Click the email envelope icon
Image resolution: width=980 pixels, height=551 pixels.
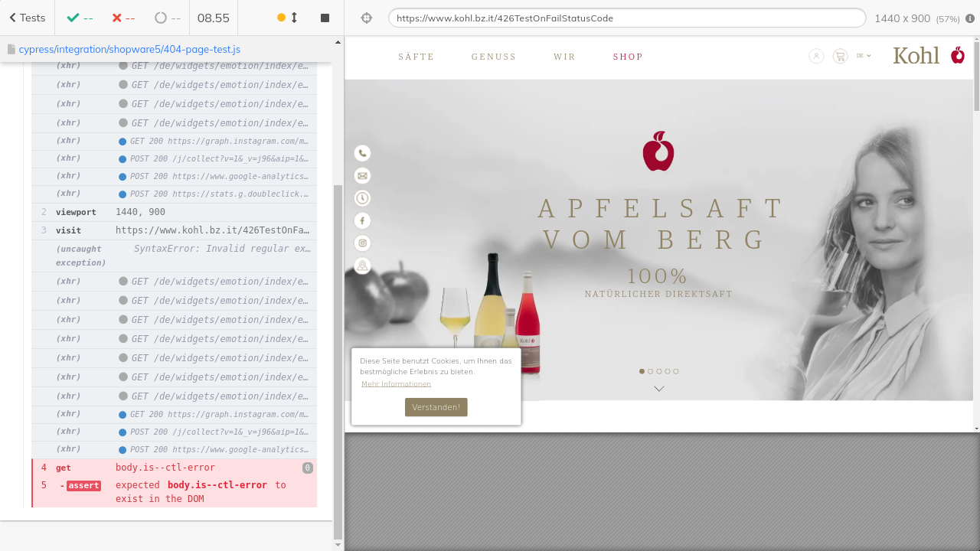[x=362, y=176]
